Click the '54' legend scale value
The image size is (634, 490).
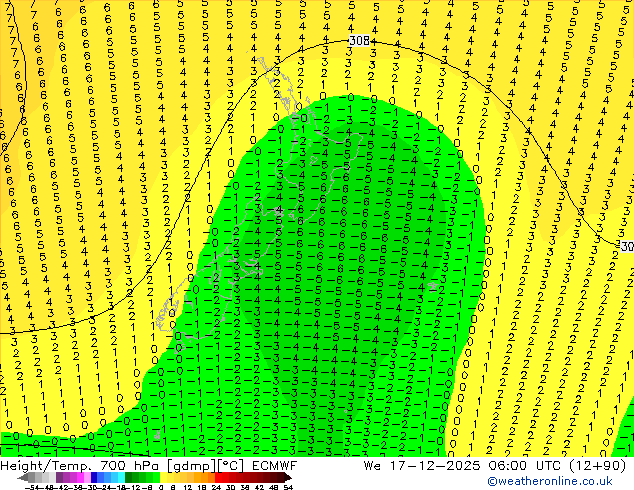[x=288, y=487]
